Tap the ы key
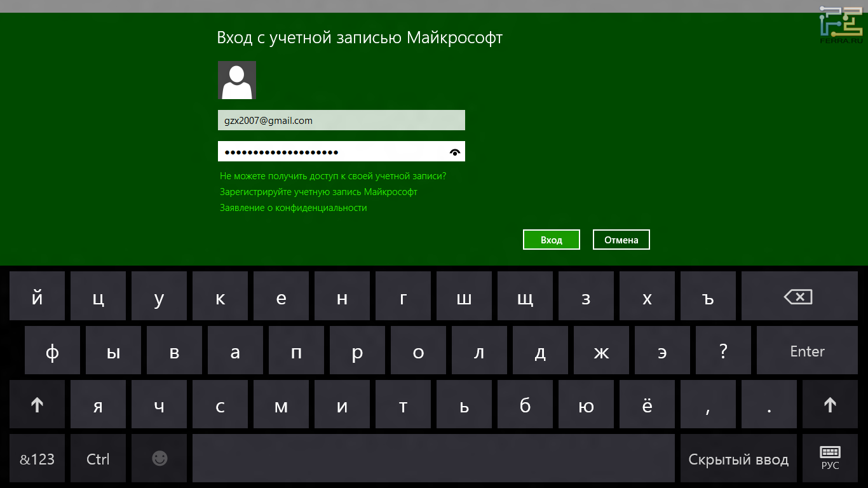Image resolution: width=868 pixels, height=488 pixels. coord(113,351)
